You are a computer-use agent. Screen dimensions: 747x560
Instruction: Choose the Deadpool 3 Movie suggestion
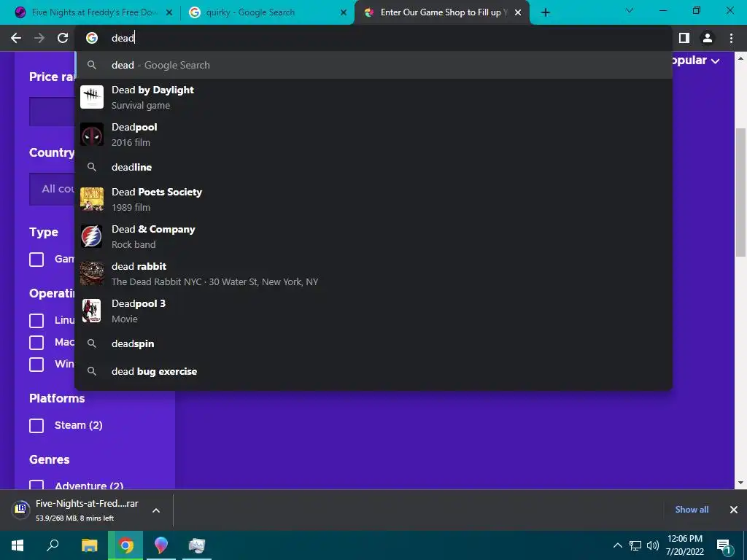coord(373,311)
